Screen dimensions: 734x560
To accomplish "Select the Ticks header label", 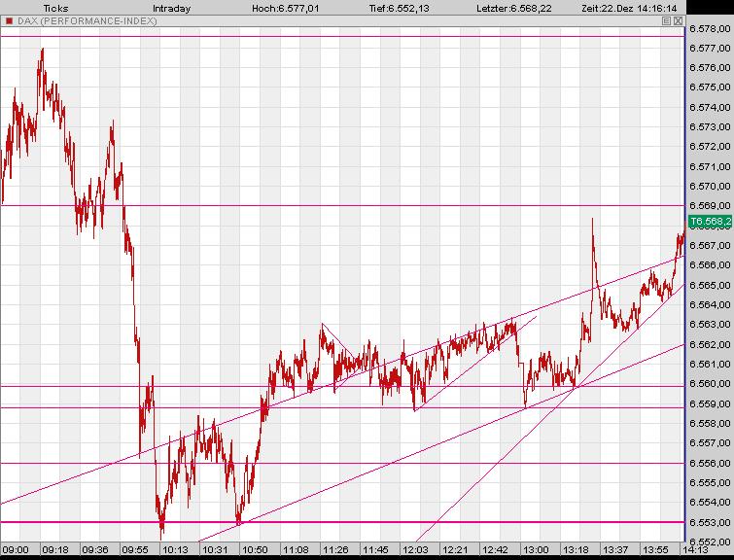I will coord(55,9).
